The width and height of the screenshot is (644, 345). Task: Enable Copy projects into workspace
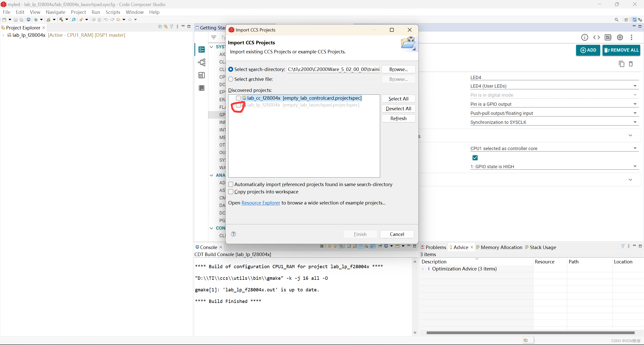coord(231,192)
